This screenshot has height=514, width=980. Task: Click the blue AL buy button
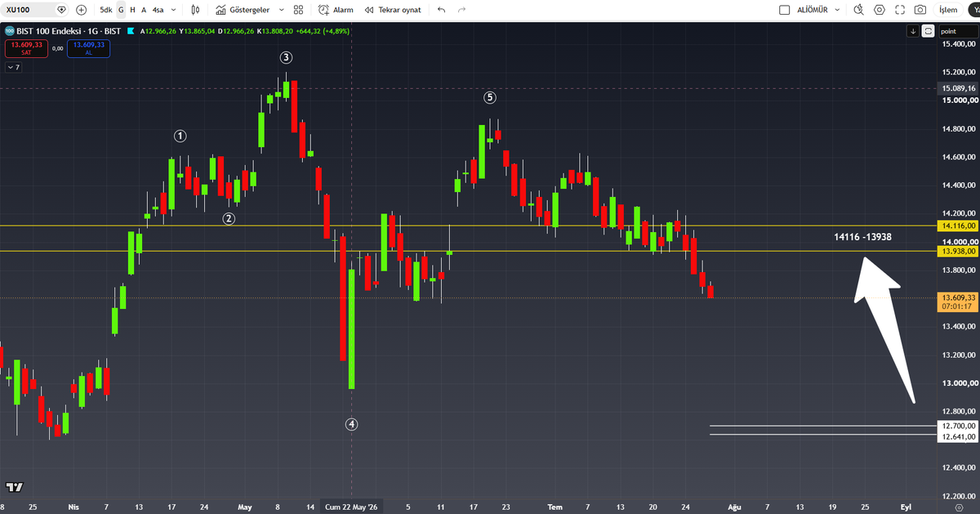click(x=89, y=48)
